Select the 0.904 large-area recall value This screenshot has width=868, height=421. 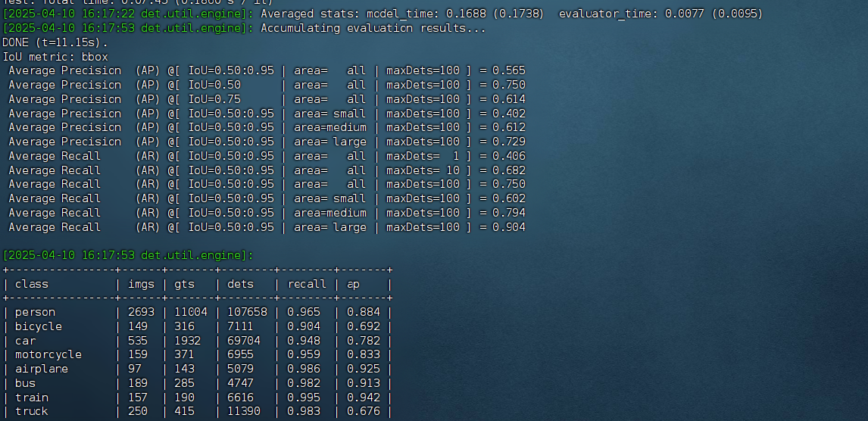click(509, 227)
